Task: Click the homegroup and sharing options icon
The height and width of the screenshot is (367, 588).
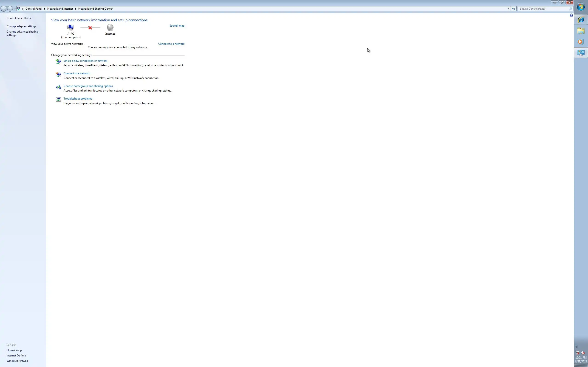Action: pos(58,87)
